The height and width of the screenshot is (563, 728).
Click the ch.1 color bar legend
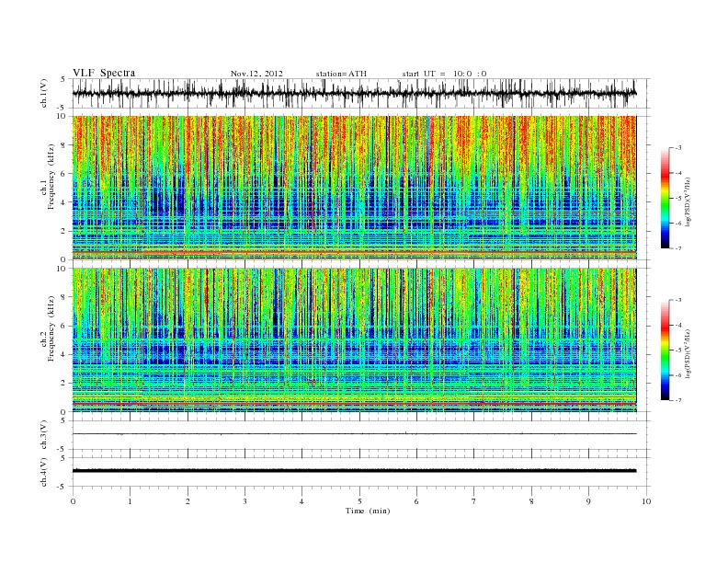click(665, 198)
